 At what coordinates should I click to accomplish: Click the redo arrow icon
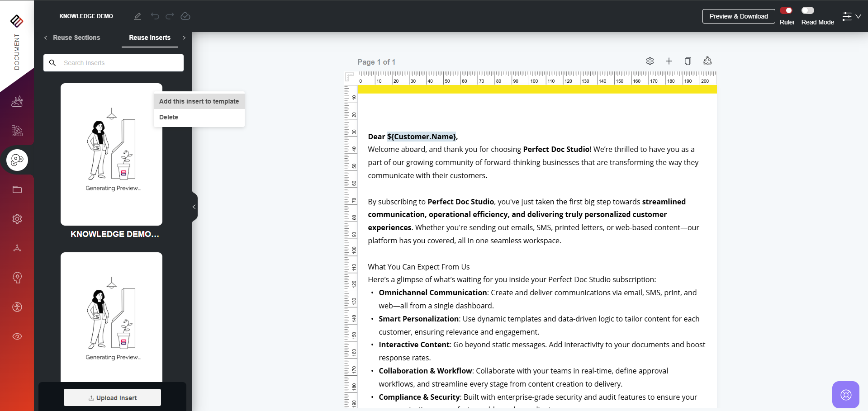pyautogui.click(x=170, y=16)
